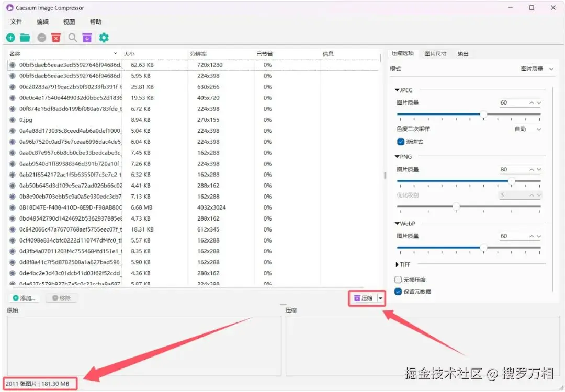This screenshot has width=565, height=392.
Task: Click the green add files toolbar icon
Action: tap(10, 38)
